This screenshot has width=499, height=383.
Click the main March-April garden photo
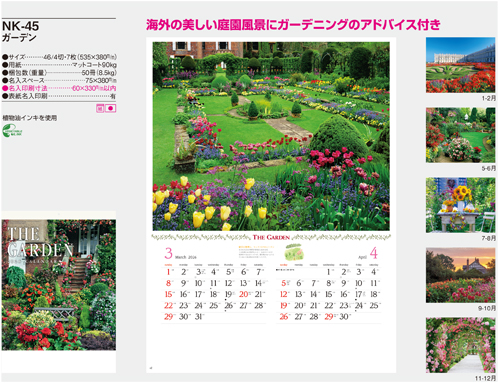(x=271, y=136)
